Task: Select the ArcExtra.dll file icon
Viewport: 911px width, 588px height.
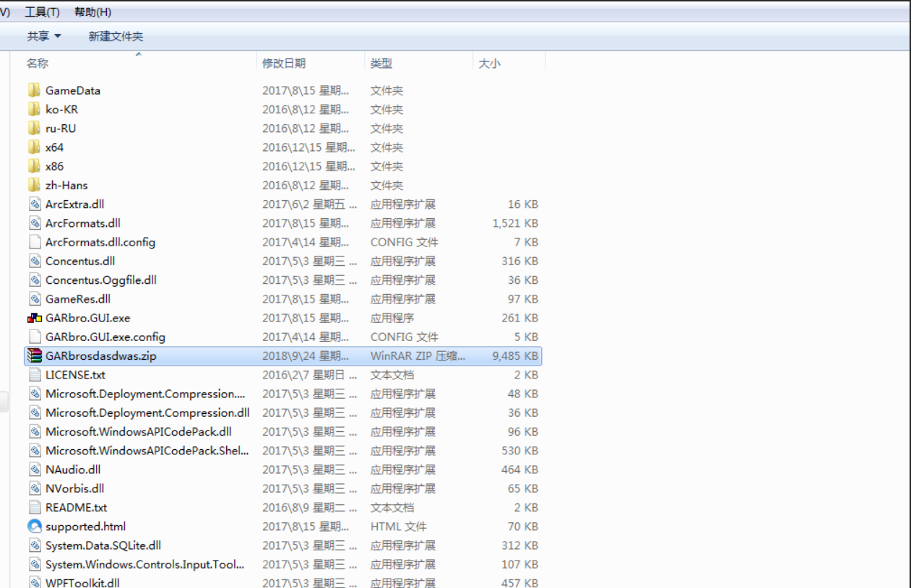Action: click(x=35, y=204)
